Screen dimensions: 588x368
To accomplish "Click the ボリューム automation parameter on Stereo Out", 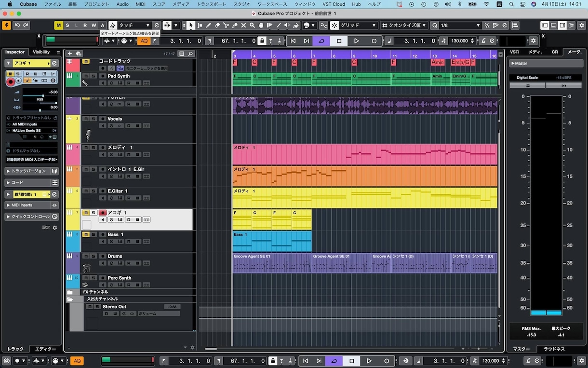I will click(x=159, y=313).
